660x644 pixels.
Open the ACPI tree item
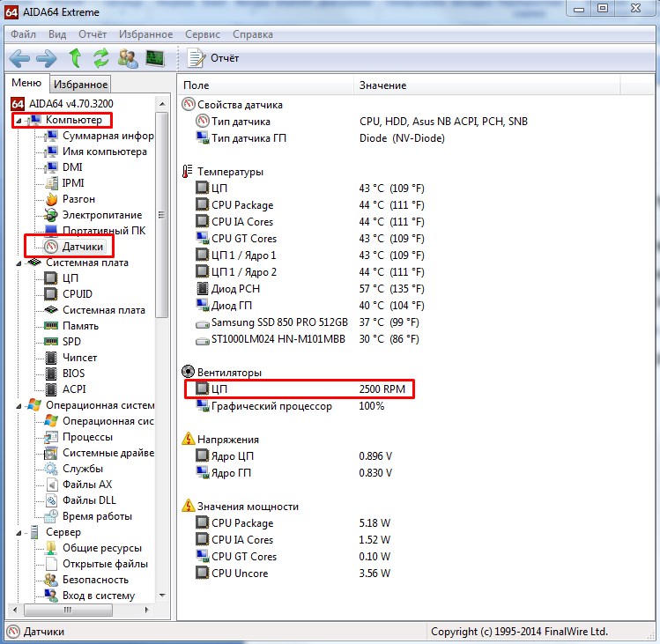tap(65, 389)
